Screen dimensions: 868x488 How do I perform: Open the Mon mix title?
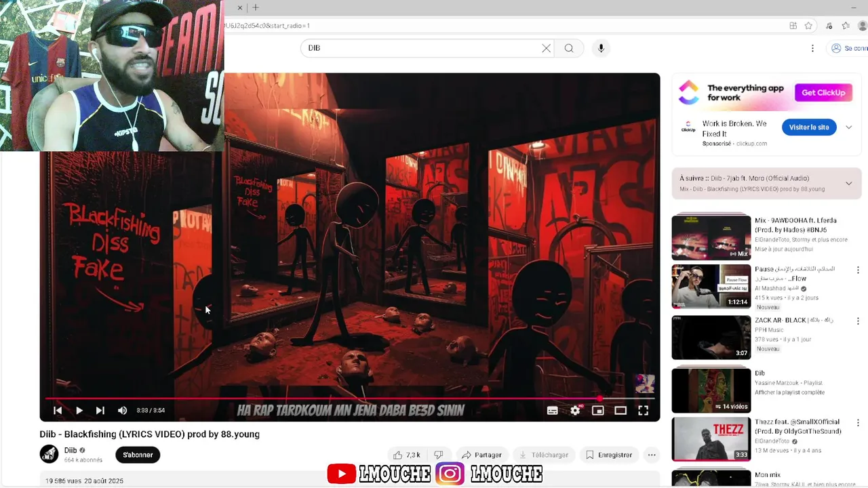click(767, 475)
